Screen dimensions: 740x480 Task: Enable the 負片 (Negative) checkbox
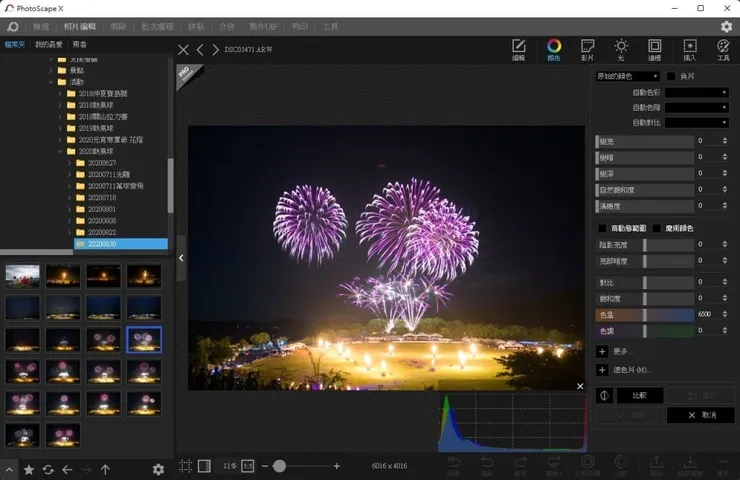point(670,76)
